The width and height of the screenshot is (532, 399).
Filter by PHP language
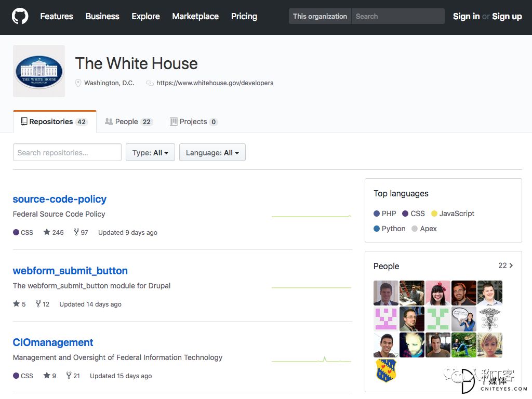point(385,214)
